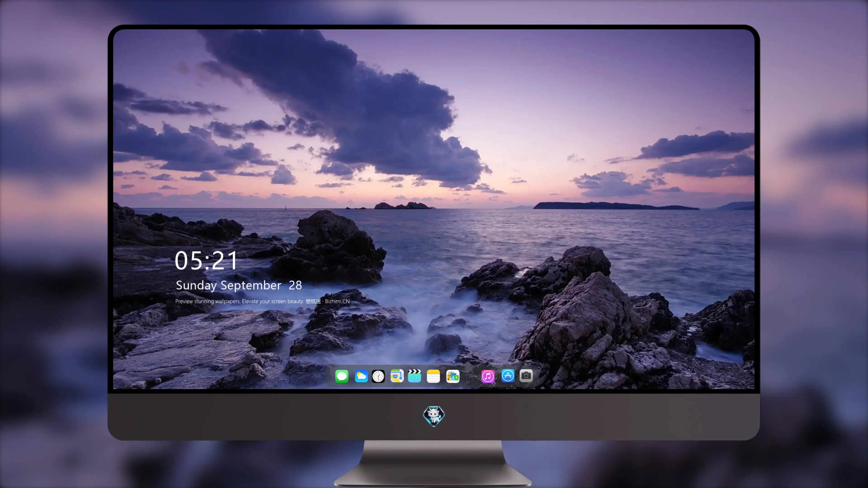This screenshot has width=868, height=488.
Task: Open the yellow Notes app icon
Action: coord(433,376)
